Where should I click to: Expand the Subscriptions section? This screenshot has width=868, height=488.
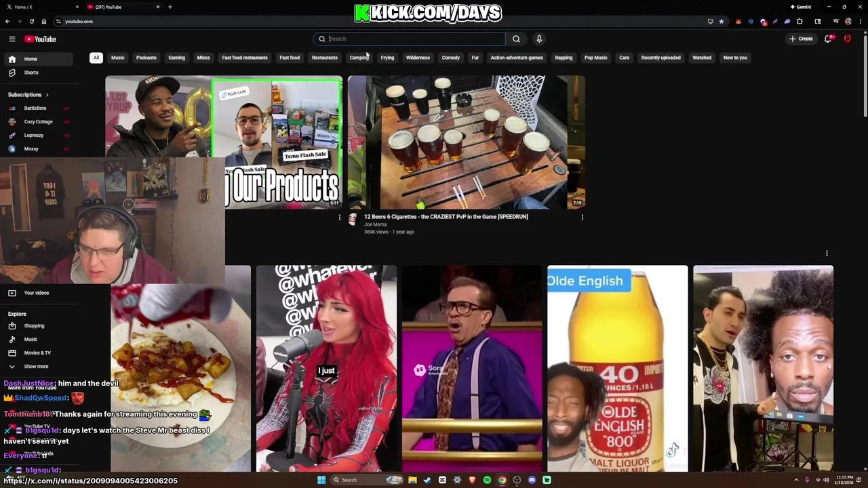[x=28, y=95]
